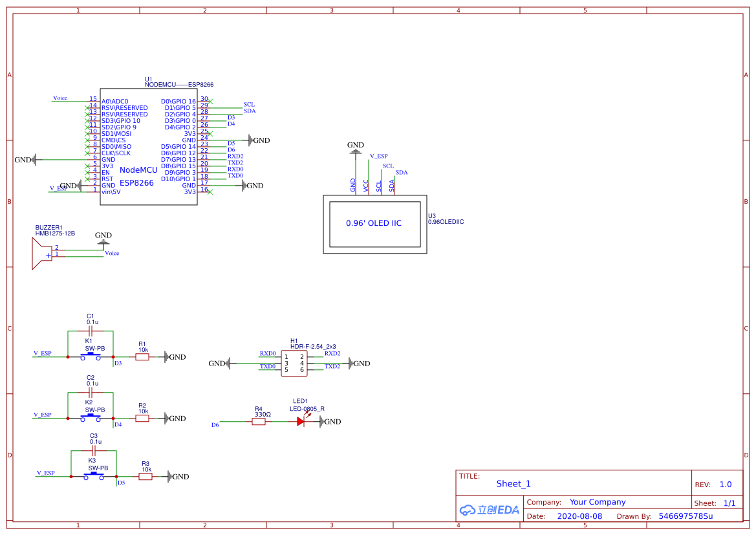Click the 立创EDA logo in title block

(490, 510)
